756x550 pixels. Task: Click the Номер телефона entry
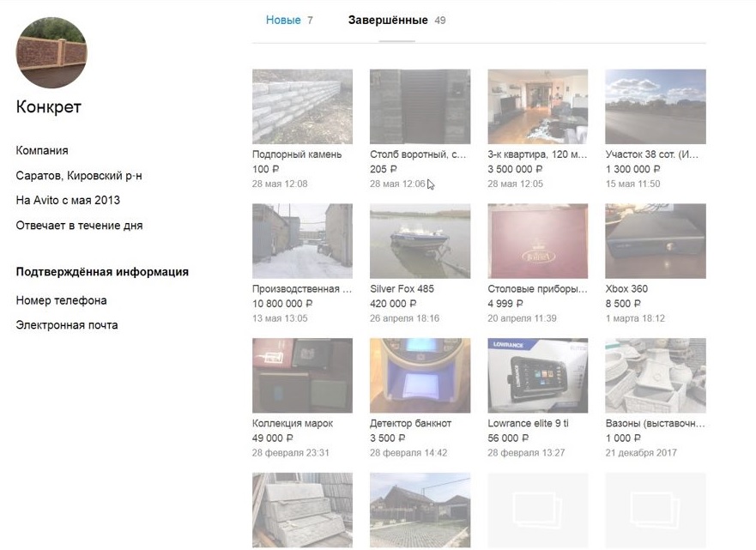tap(61, 300)
